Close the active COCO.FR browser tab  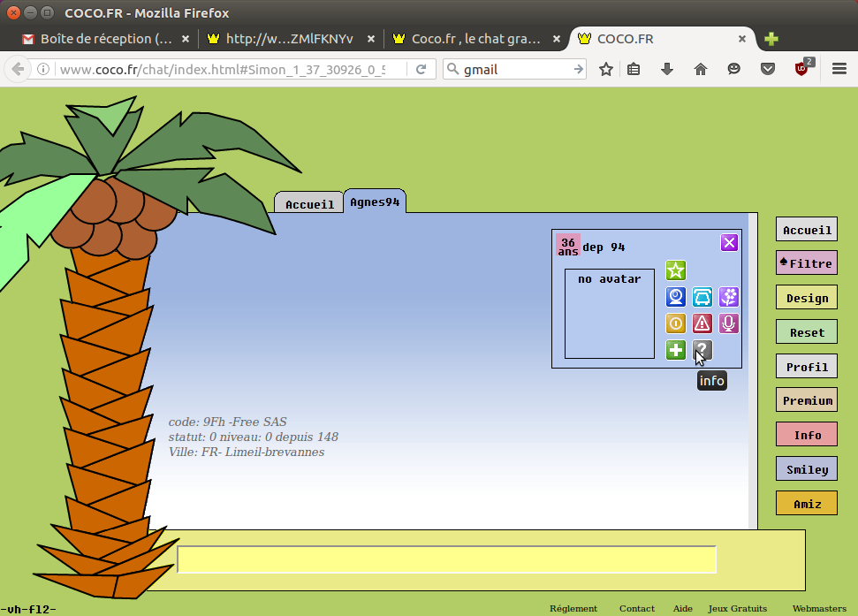click(742, 39)
